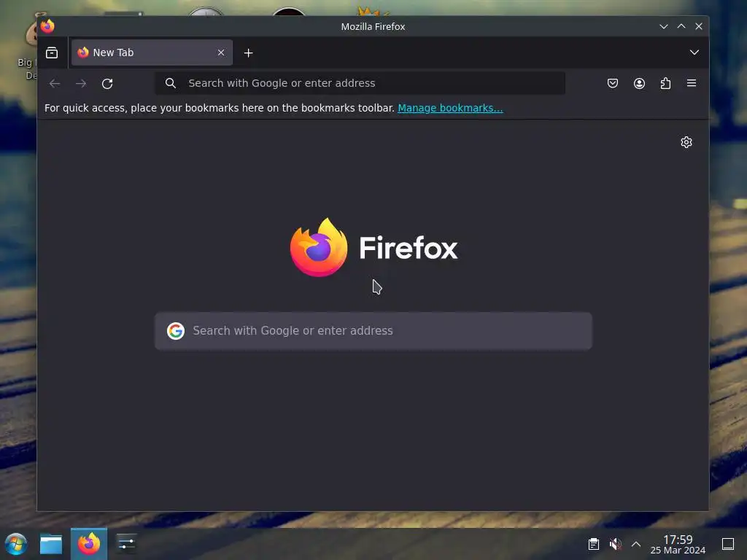Expand hidden system tray icons arrow

tap(636, 544)
